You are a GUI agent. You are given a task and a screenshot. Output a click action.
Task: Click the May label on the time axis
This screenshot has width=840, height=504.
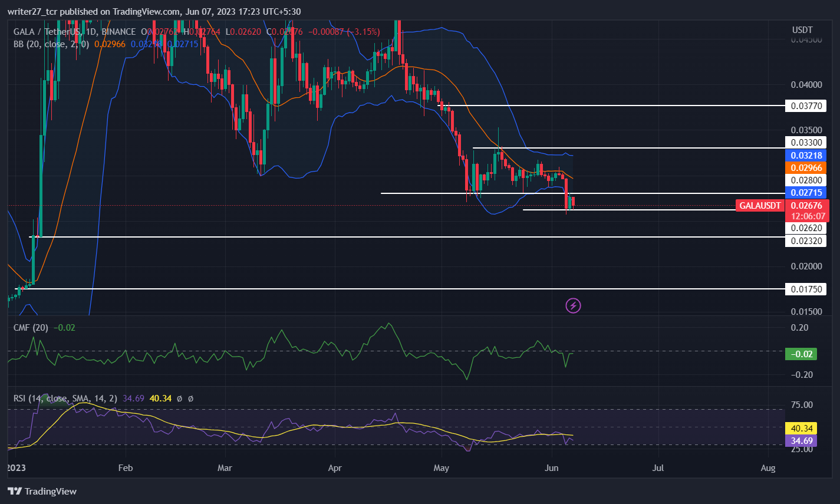click(441, 468)
